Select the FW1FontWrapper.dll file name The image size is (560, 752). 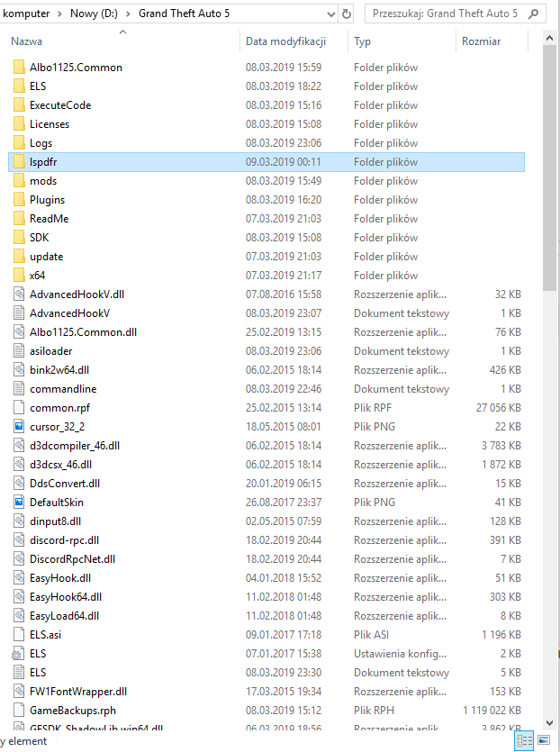click(x=78, y=692)
